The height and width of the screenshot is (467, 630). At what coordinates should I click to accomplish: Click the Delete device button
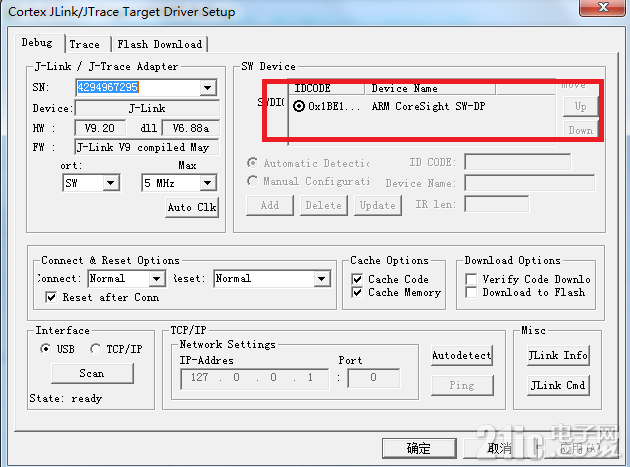click(x=323, y=205)
